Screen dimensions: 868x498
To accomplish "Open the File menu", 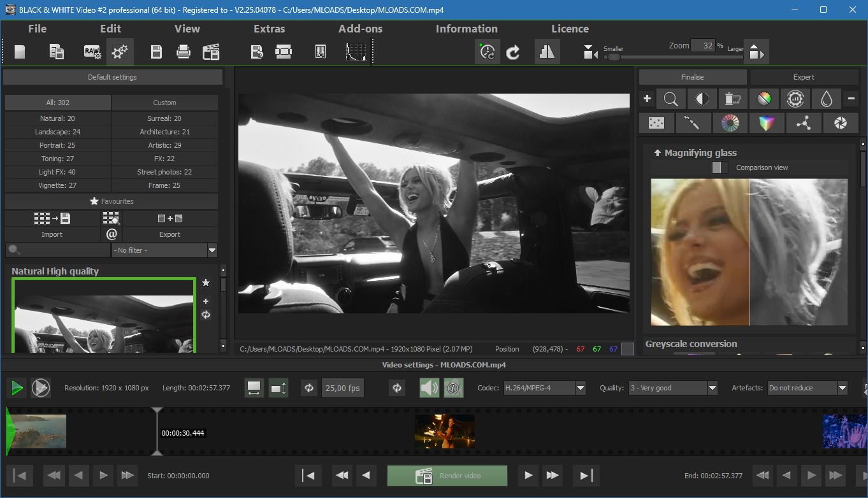I will pyautogui.click(x=38, y=29).
